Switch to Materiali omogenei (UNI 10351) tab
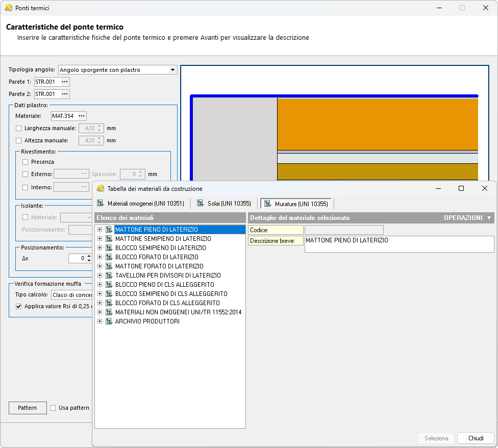Viewport: 498px width, 448px height. (x=141, y=204)
